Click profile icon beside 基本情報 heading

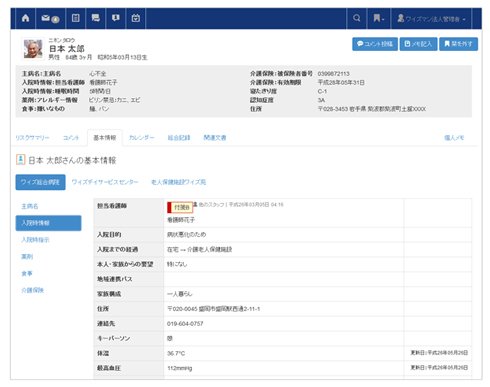tap(20, 160)
